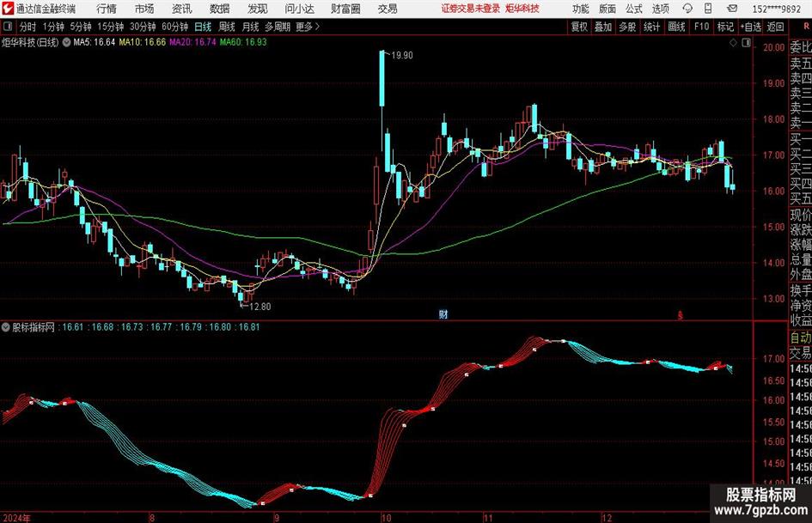Click the red R icon
Image resolution: width=812 pixels, height=523 pixels.
806,26
